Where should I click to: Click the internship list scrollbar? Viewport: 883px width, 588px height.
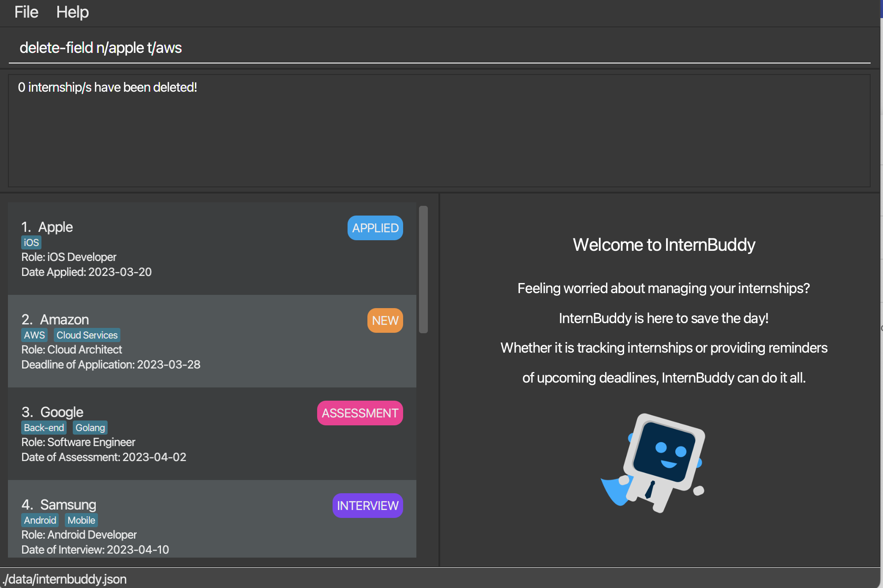[423, 269]
